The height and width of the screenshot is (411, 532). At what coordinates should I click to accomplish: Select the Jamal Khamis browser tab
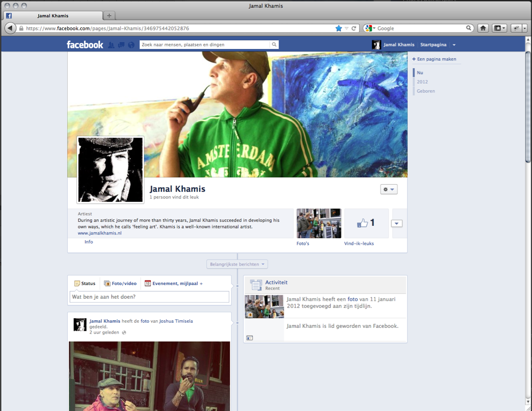pyautogui.click(x=53, y=16)
